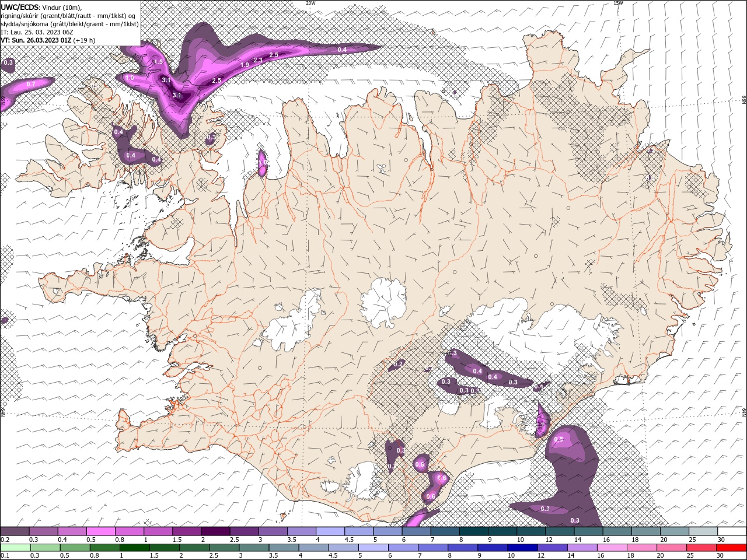Click the '1.0' precipitation value on the map
The height and width of the screenshot is (560, 747).
pyautogui.click(x=129, y=78)
